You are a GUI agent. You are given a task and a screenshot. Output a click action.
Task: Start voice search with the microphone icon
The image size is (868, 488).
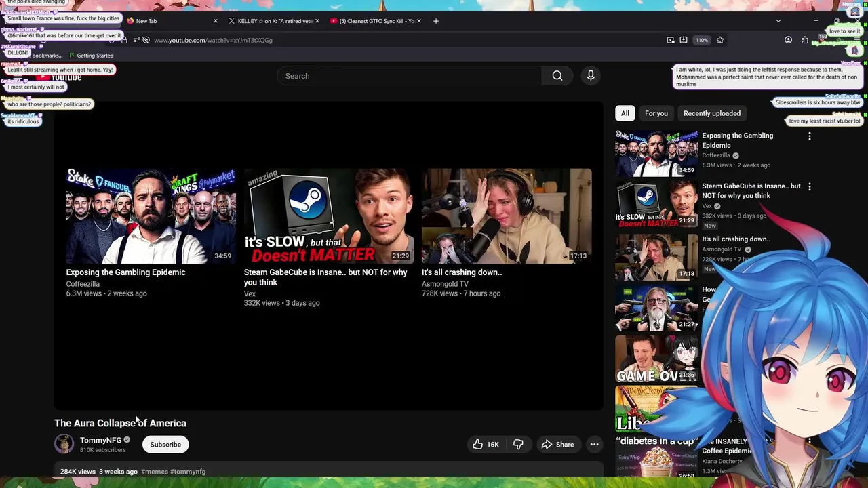[x=591, y=76]
